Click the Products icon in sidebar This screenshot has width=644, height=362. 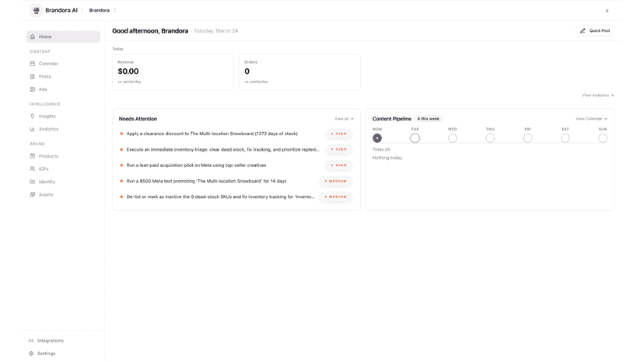(x=33, y=156)
